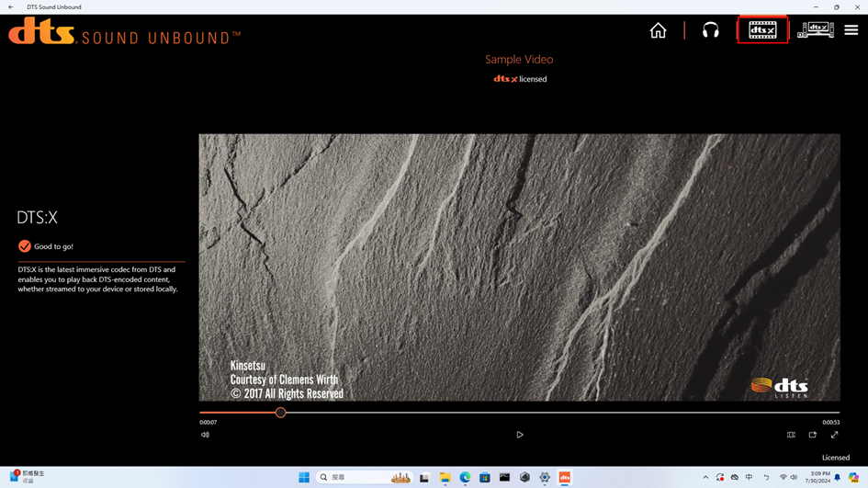Click the sample video frame
The image size is (868, 488).
[x=519, y=267]
